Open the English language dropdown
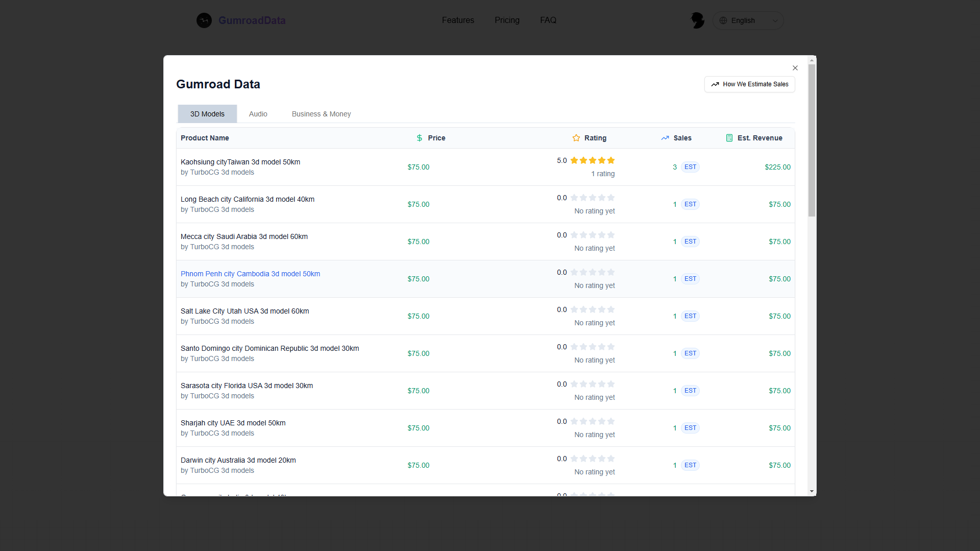 coord(748,20)
